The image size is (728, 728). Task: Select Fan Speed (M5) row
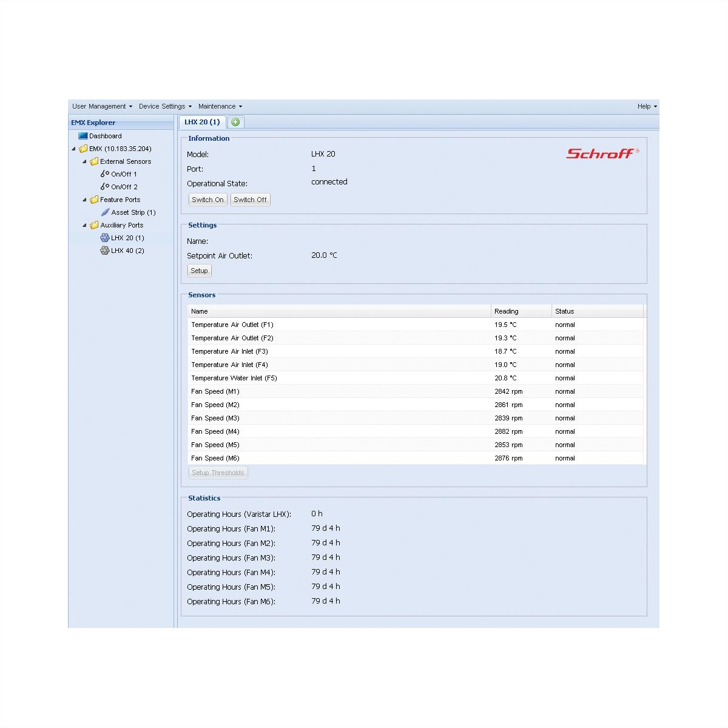point(416,445)
